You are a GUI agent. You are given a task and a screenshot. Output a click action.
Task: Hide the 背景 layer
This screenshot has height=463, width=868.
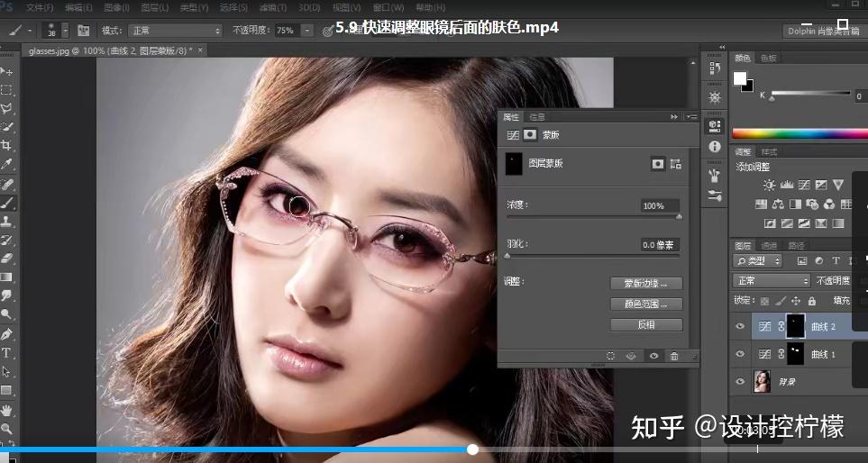pyautogui.click(x=740, y=381)
